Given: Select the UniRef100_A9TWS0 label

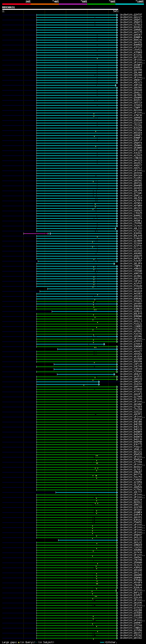Looking at the screenshot, I should pos(131,203).
